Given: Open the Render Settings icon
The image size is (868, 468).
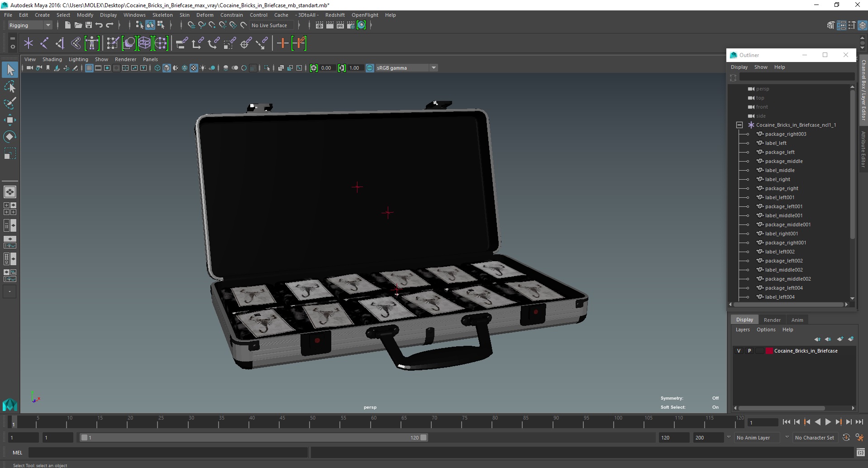Looking at the screenshot, I should coord(351,25).
